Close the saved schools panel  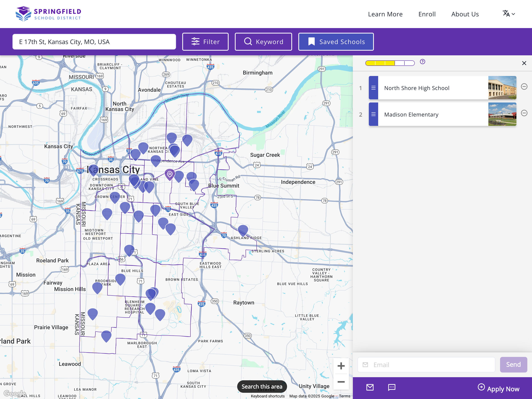[x=524, y=63]
